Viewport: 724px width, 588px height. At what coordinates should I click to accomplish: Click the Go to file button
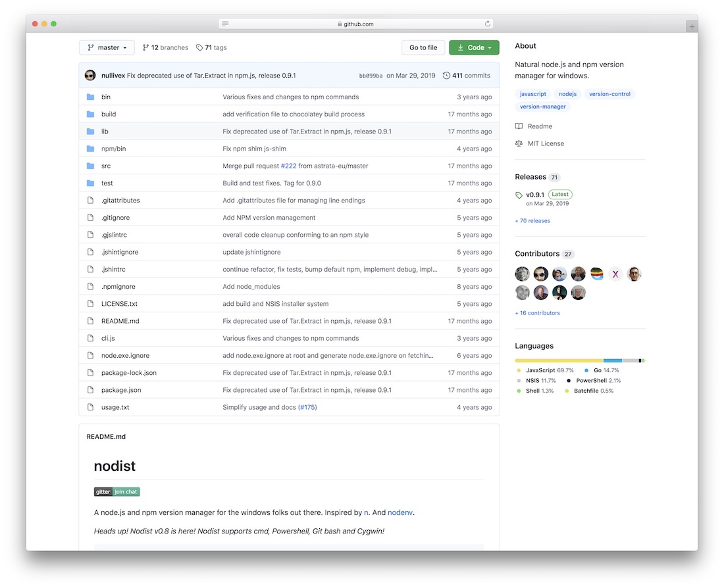[423, 47]
